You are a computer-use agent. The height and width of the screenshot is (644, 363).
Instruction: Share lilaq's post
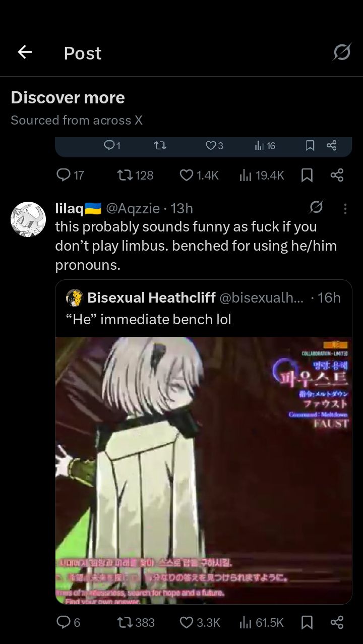coord(337,623)
